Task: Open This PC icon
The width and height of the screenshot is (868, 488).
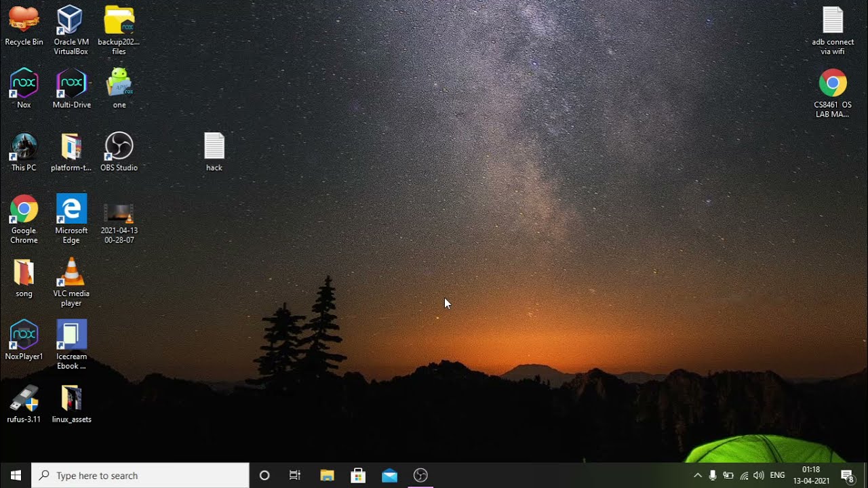Action: 24,152
